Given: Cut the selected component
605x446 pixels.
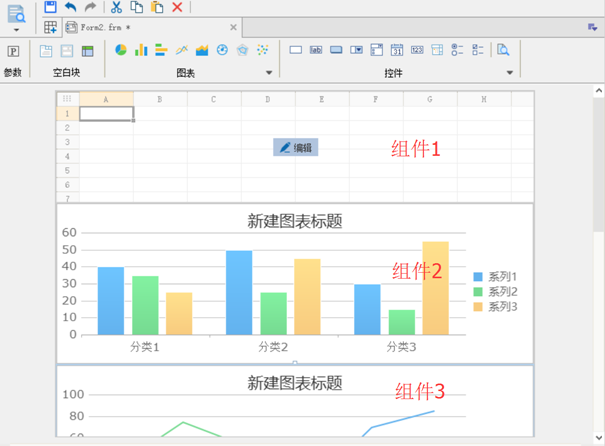Looking at the screenshot, I should click(x=116, y=7).
